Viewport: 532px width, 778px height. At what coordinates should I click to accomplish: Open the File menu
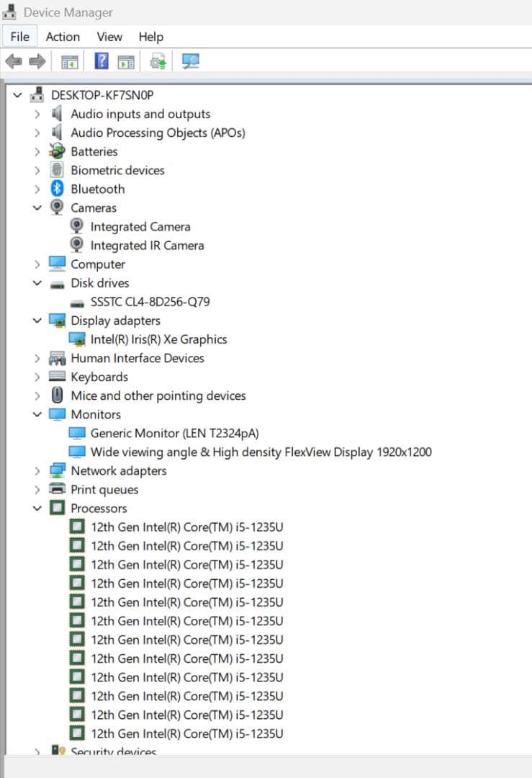coord(20,37)
